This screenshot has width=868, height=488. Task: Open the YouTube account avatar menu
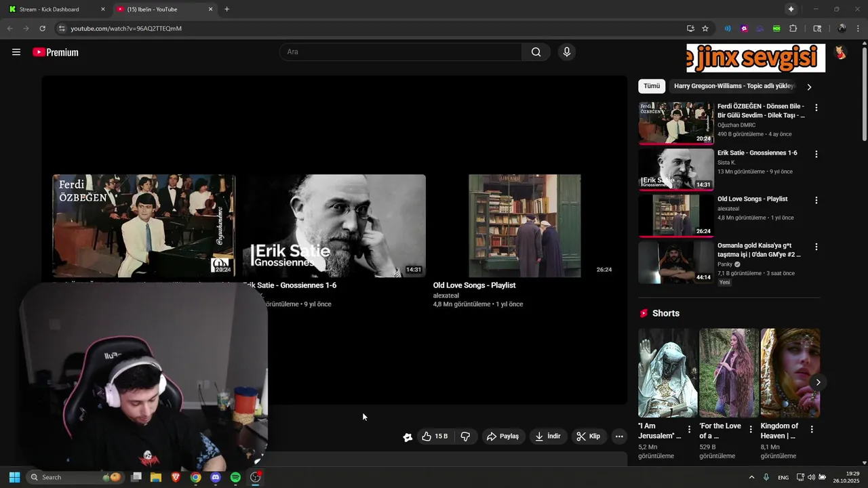coord(840,52)
